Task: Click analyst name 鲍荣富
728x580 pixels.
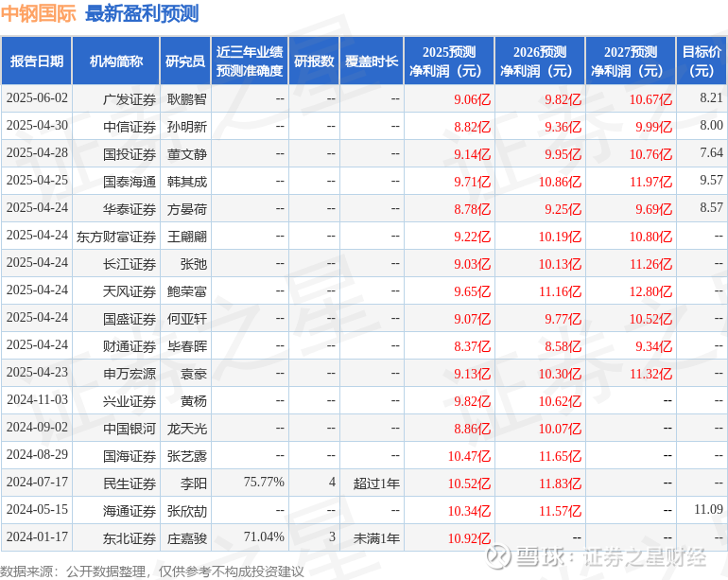Action: (x=186, y=291)
